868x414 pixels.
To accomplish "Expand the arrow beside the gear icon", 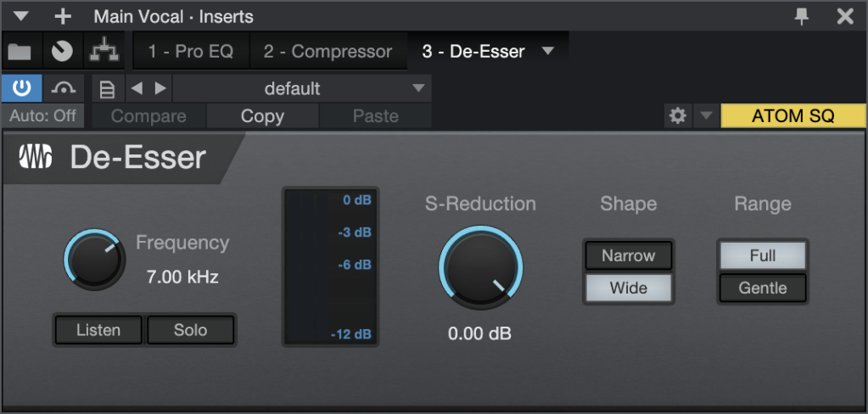I will point(705,116).
